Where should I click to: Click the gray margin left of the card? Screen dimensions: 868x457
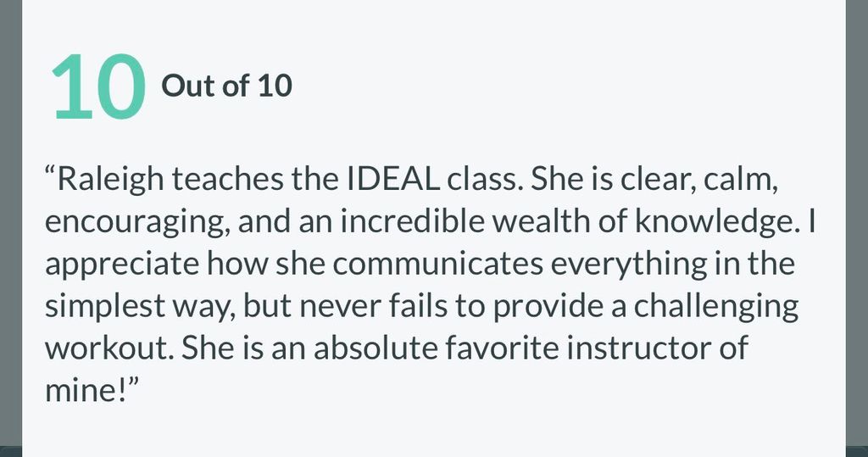[10, 229]
